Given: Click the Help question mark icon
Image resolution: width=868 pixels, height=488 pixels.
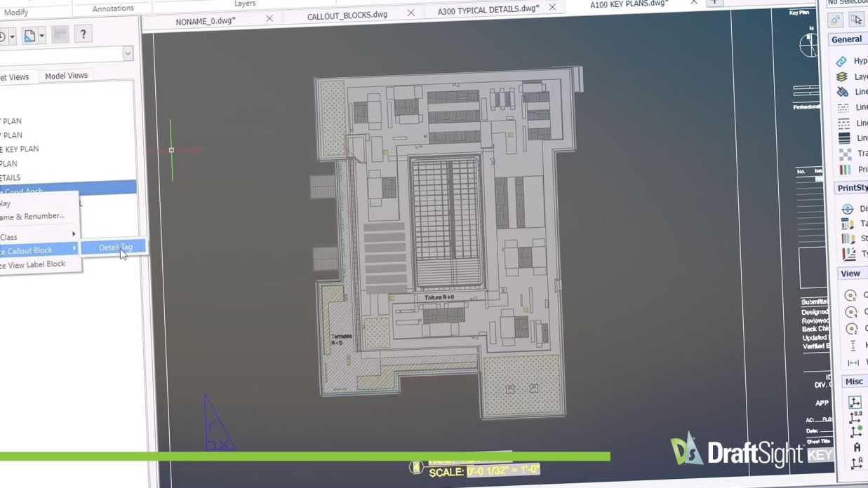Looking at the screenshot, I should click(83, 34).
